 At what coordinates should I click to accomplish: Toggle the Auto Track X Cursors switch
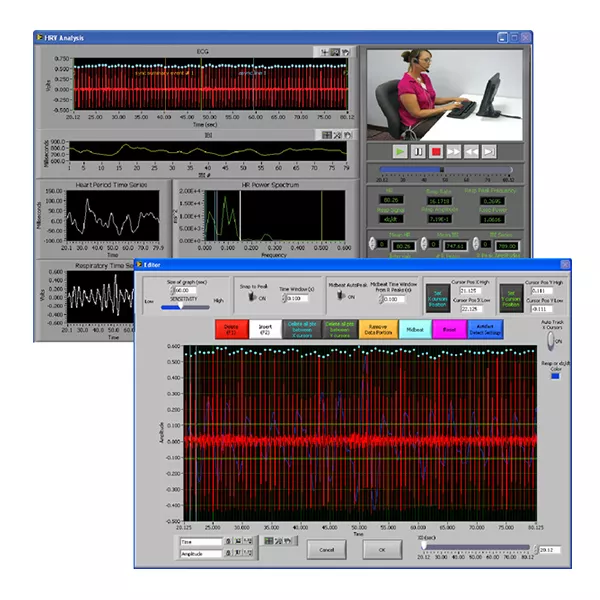551,341
